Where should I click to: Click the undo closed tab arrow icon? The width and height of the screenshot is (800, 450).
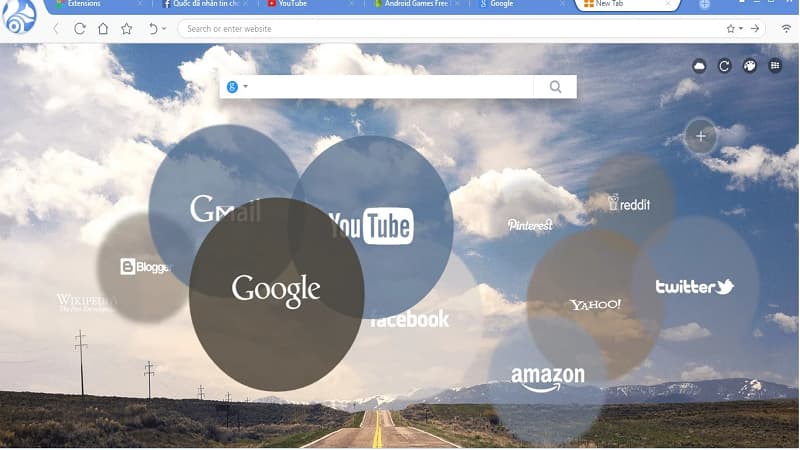153,29
